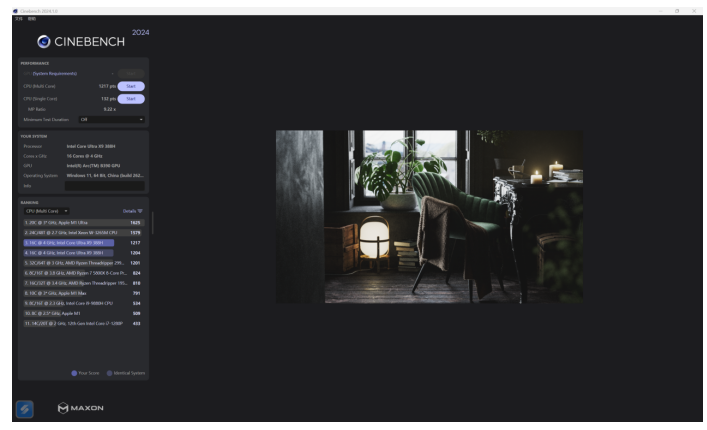
Task: Click the Info text field
Action: pyautogui.click(x=104, y=185)
